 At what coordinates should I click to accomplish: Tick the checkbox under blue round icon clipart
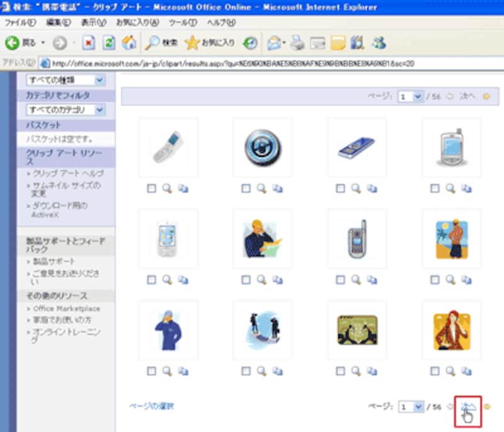(x=246, y=188)
